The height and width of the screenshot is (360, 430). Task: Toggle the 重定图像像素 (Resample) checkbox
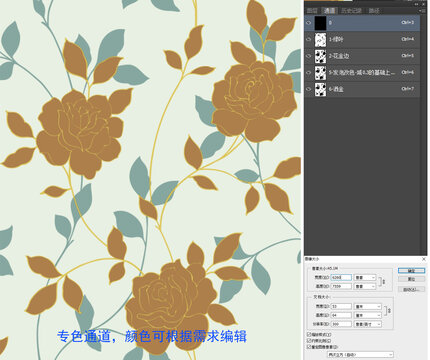309,347
